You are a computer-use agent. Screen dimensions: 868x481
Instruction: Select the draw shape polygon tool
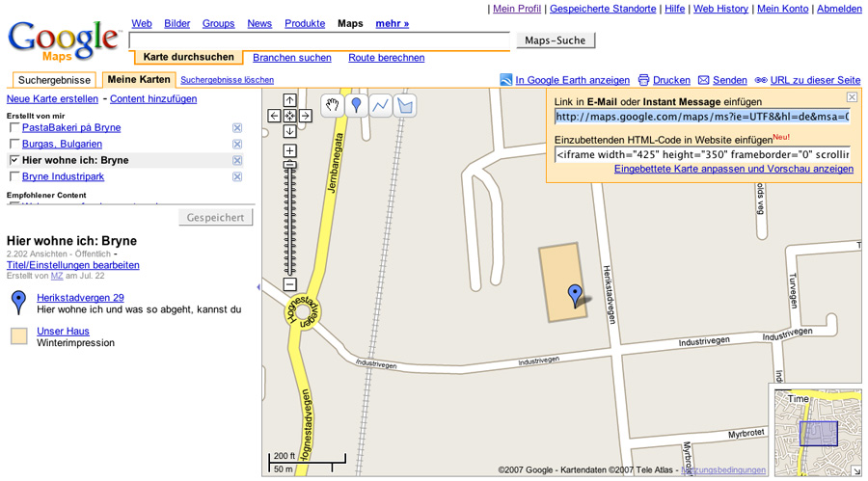pos(405,105)
